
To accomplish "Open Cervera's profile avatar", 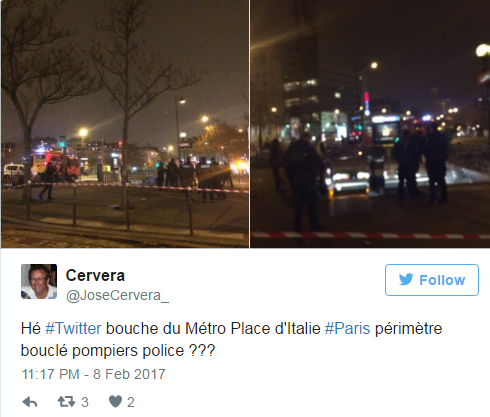I will click(x=39, y=281).
